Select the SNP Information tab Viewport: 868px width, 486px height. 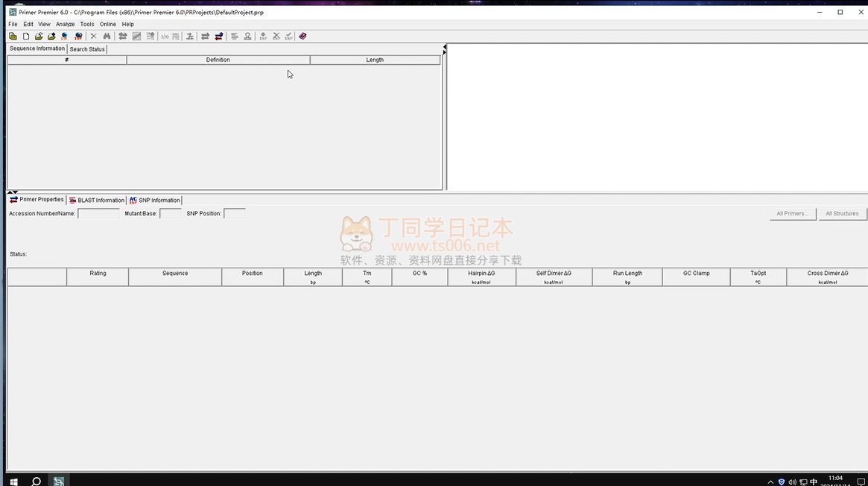pos(155,200)
